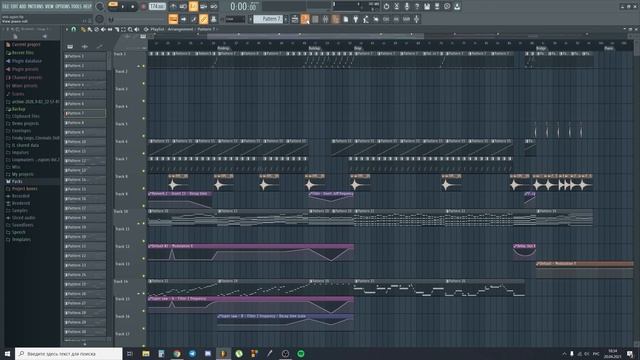640x360 pixels.
Task: Open File Explorer from the taskbar
Action: point(146,353)
